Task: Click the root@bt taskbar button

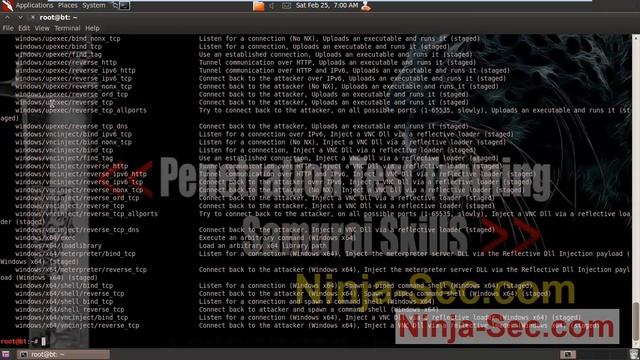Action: (63, 354)
